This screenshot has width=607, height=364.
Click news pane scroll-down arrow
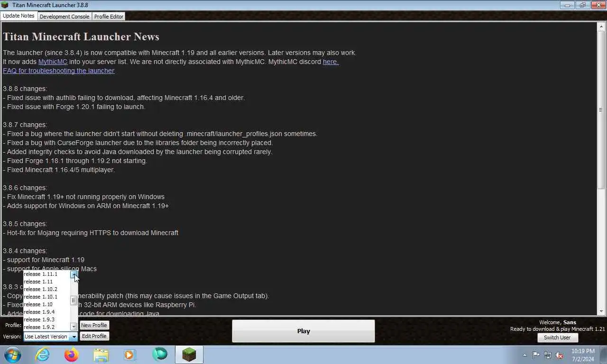[601, 311]
